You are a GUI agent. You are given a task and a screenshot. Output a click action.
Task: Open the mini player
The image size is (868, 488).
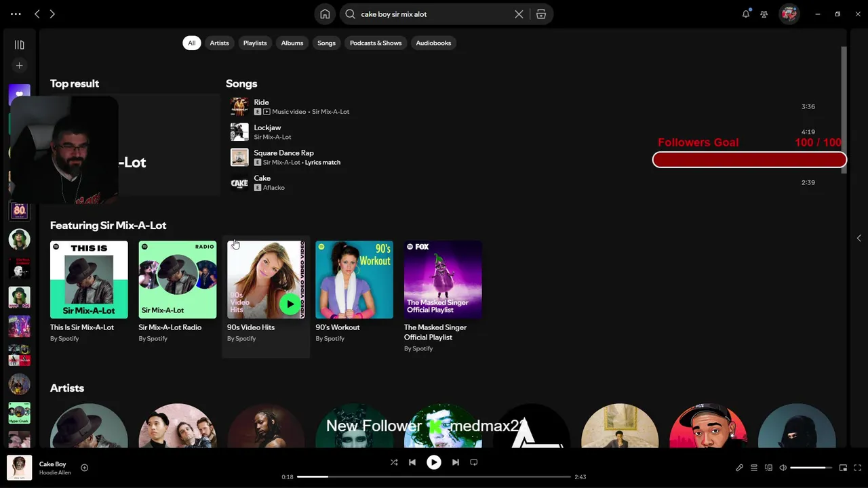click(843, 468)
